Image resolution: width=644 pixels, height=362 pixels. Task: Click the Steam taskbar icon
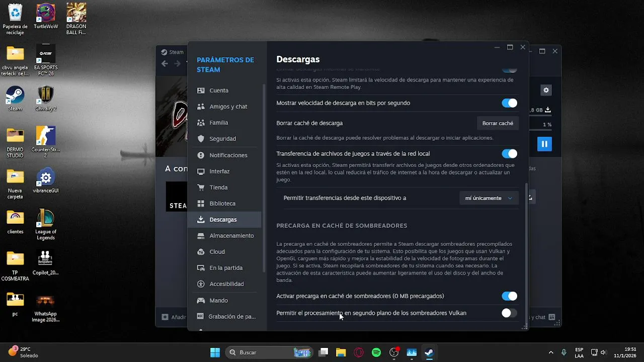pyautogui.click(x=429, y=352)
